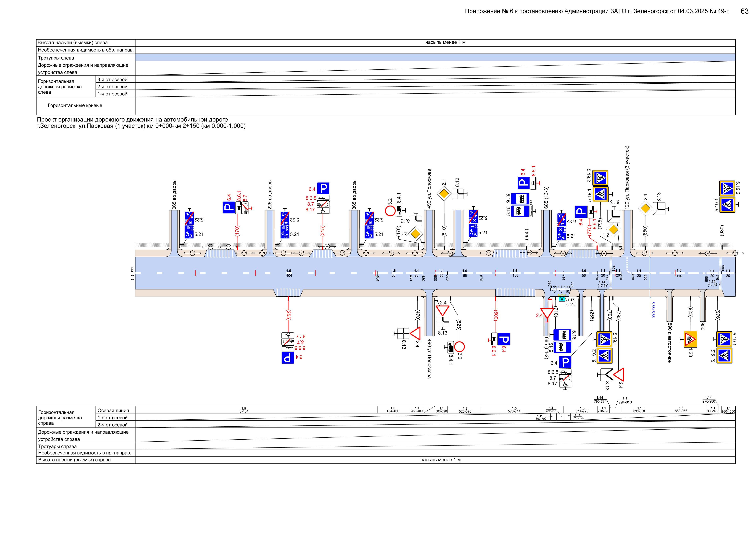
Task: Click the Приложение № 6 header text
Action: pos(597,11)
